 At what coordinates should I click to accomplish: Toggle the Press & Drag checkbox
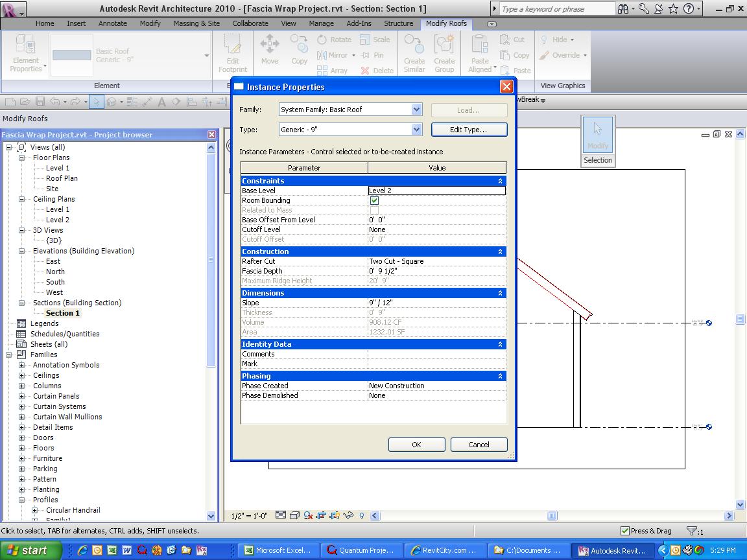(625, 531)
